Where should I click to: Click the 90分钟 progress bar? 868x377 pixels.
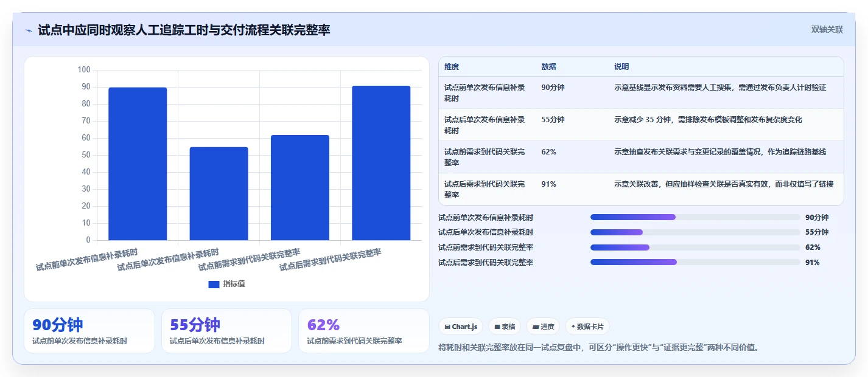click(695, 217)
